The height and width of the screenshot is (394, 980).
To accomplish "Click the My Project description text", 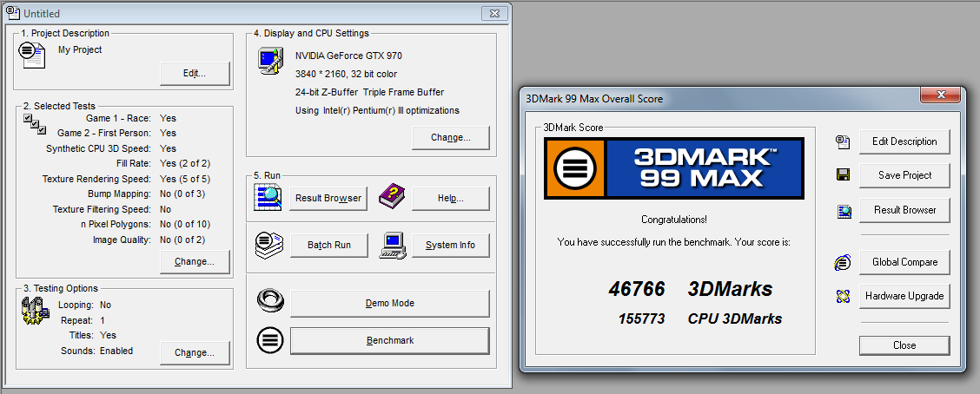I will pos(80,50).
